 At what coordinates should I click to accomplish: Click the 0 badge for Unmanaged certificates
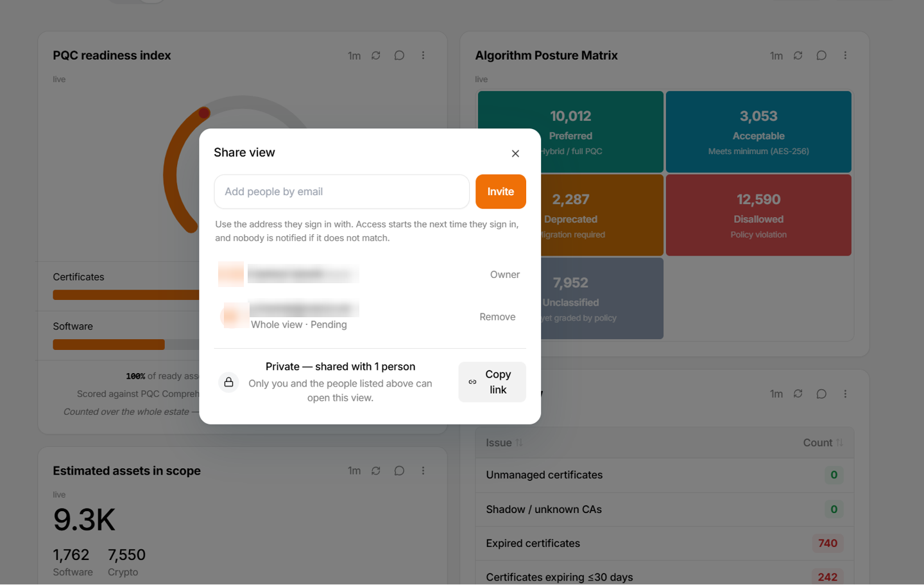click(x=834, y=475)
